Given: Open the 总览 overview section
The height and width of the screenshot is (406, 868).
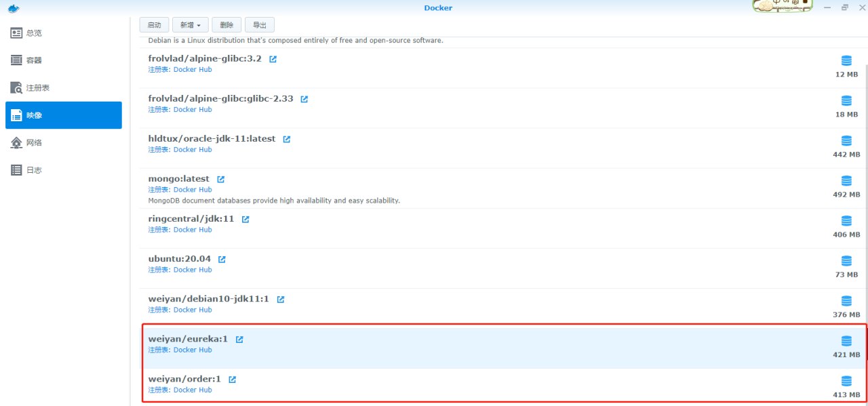Looking at the screenshot, I should pyautogui.click(x=64, y=33).
